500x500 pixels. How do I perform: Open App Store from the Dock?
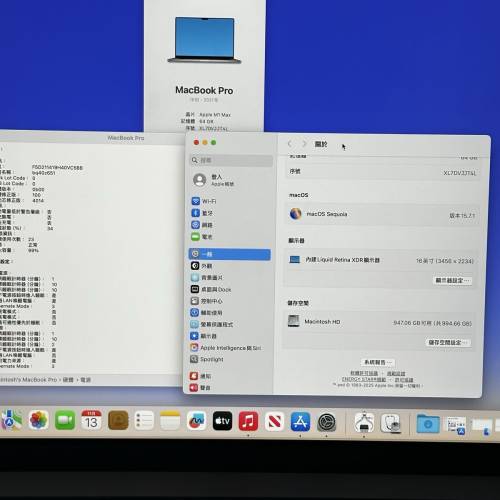tap(300, 422)
